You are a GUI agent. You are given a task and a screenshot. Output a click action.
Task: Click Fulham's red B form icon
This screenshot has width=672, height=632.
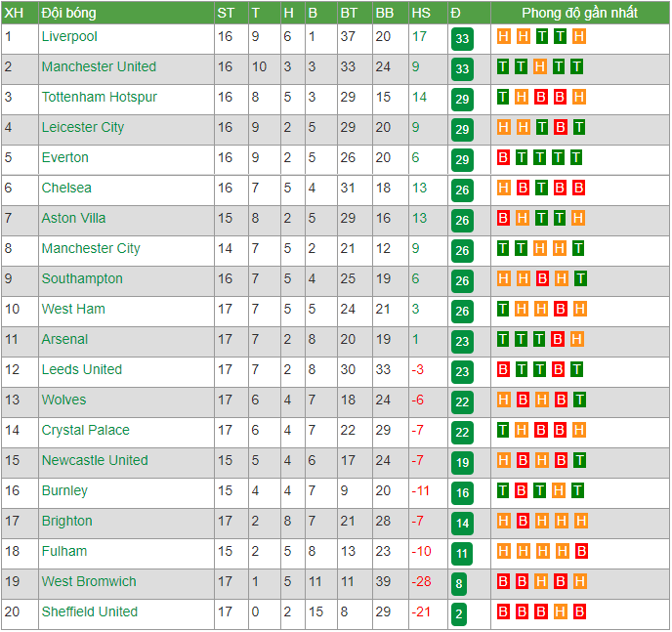(x=581, y=552)
